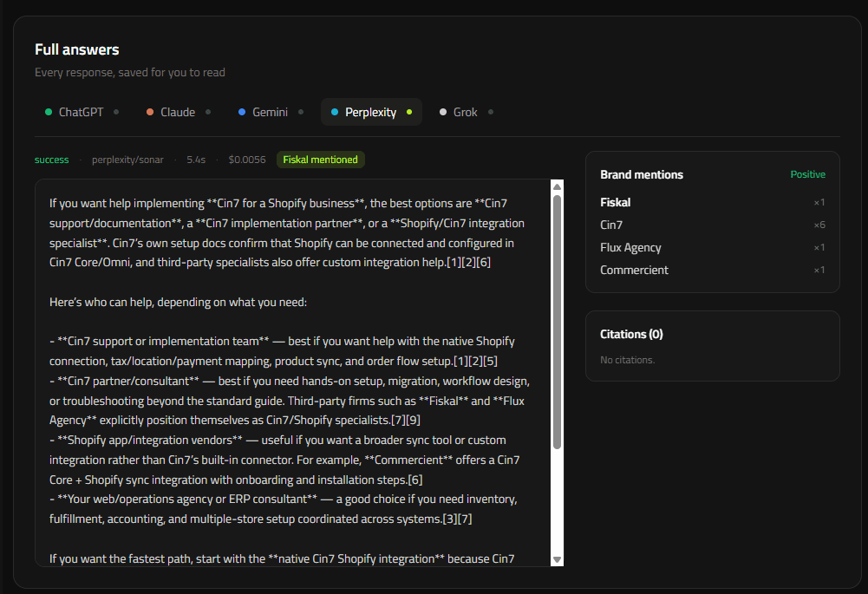This screenshot has width=868, height=594.
Task: Click "Here's who can help" line in answer
Action: 178,303
